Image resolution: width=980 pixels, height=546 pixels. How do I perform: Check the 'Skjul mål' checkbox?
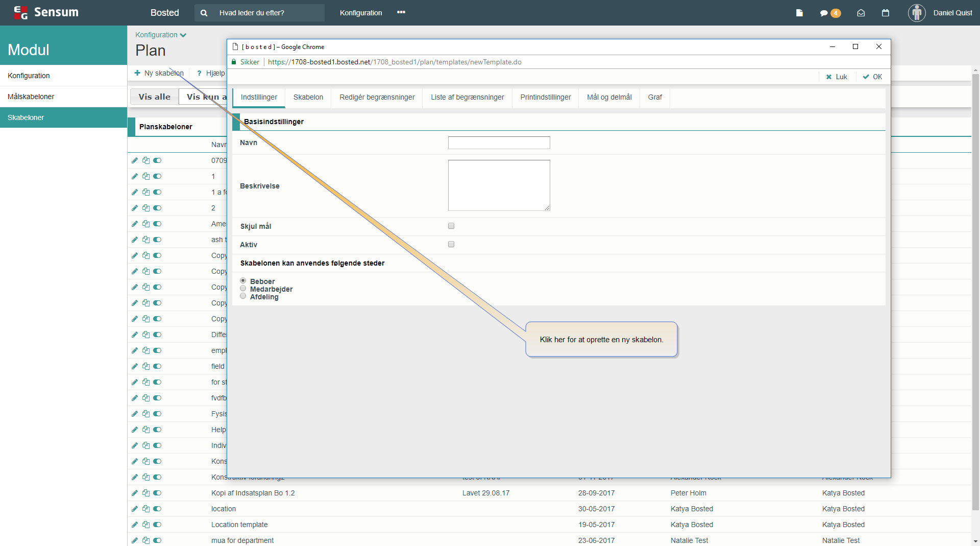[451, 226]
